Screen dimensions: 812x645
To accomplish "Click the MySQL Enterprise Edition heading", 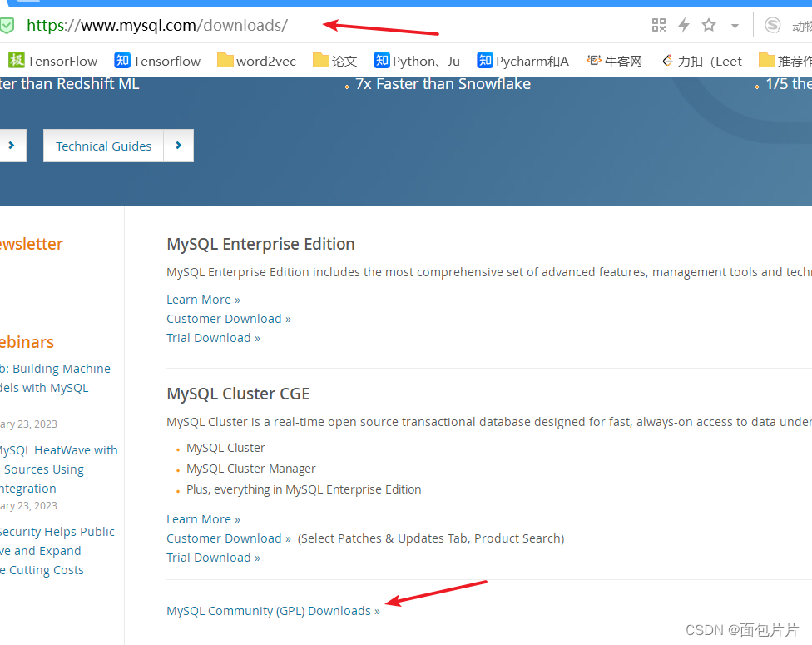I will click(260, 244).
